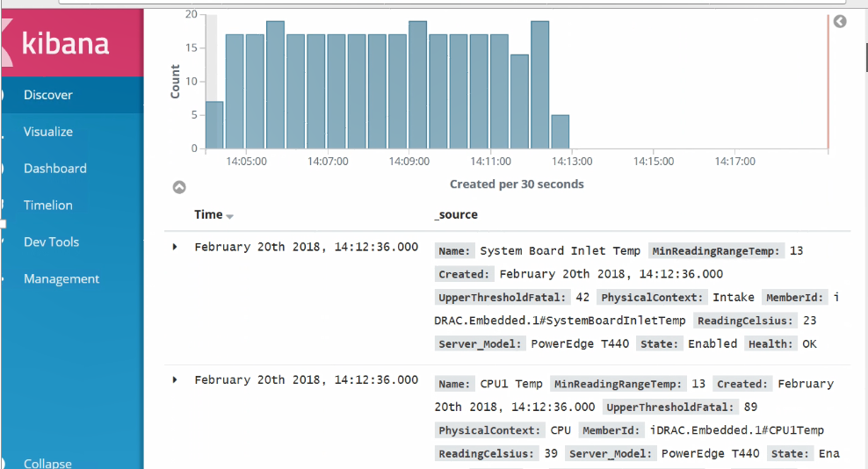Open the Discover section

[x=48, y=95]
